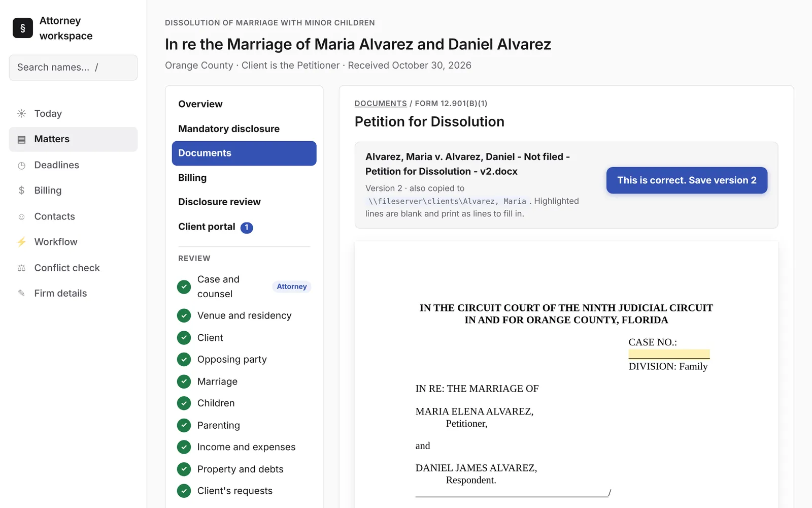Click the Attorney tag on Case and counsel
The height and width of the screenshot is (508, 812).
[x=292, y=287]
